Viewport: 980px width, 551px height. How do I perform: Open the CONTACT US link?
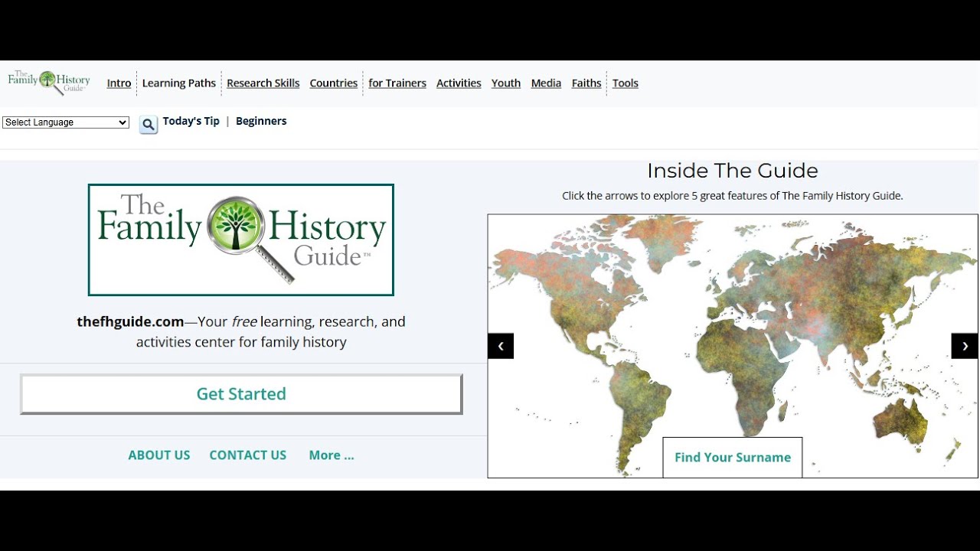pos(248,455)
